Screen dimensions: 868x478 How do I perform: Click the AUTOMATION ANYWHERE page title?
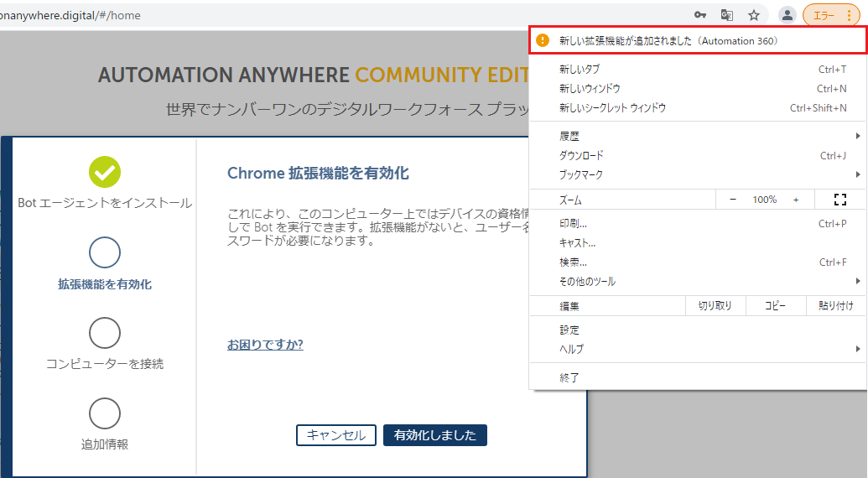[314, 75]
